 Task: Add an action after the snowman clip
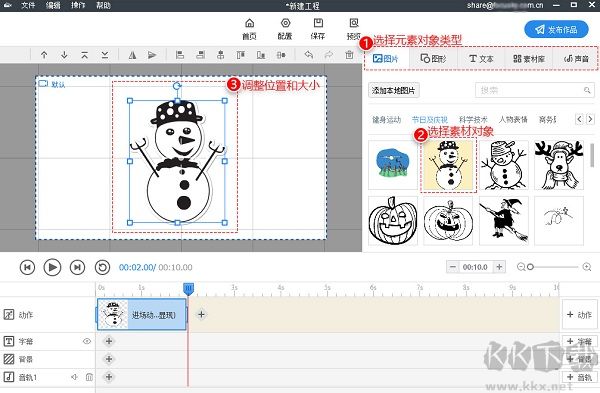click(x=201, y=315)
